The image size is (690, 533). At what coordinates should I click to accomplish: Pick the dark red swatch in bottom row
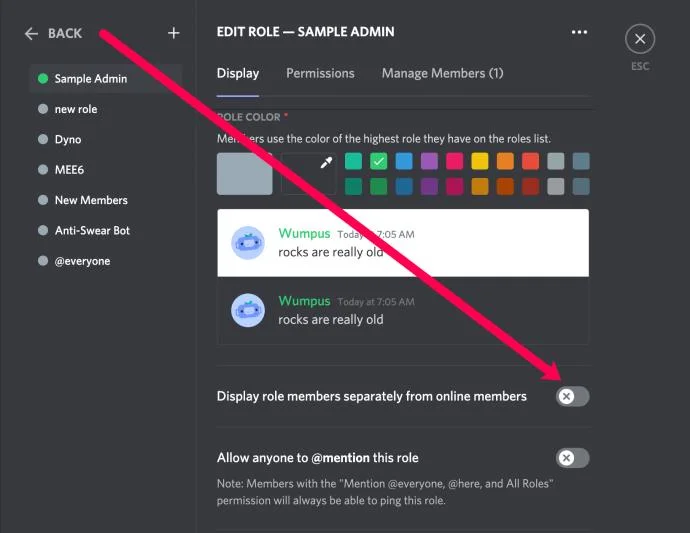coord(530,186)
